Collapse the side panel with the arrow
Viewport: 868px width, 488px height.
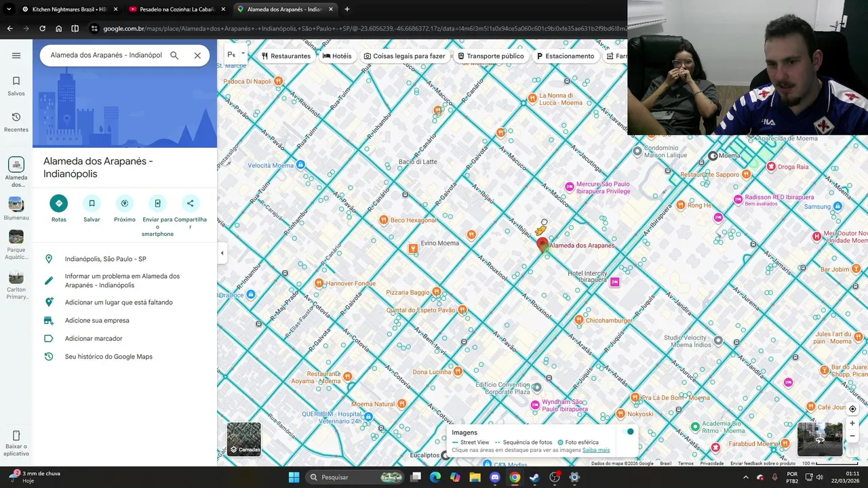tap(222, 253)
